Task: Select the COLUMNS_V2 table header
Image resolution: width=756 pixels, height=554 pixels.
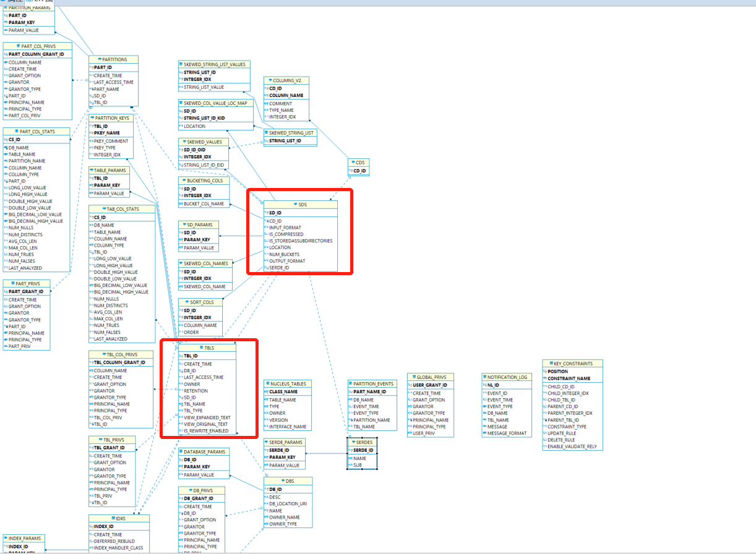Action: coord(286,80)
